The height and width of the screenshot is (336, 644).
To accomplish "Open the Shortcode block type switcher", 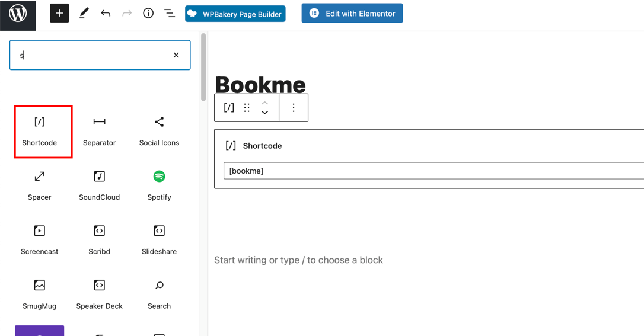I will (x=229, y=108).
